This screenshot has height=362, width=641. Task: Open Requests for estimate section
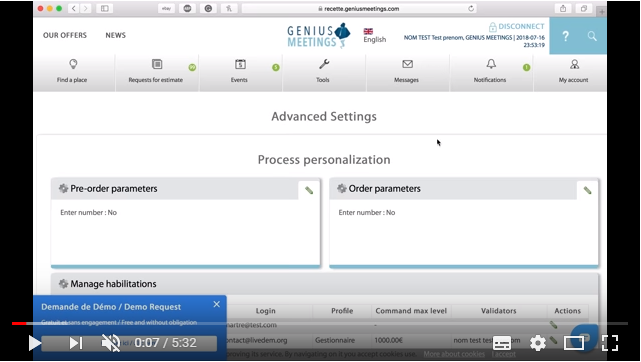point(157,72)
